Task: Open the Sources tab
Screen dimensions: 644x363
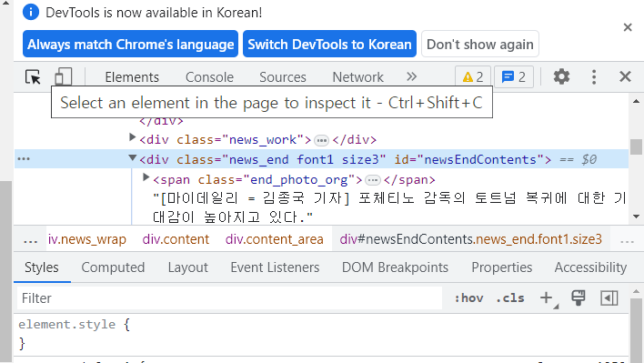Action: point(283,77)
